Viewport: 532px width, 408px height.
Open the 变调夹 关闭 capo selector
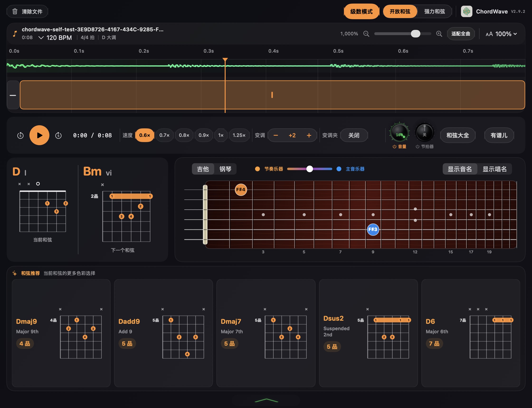pos(354,135)
